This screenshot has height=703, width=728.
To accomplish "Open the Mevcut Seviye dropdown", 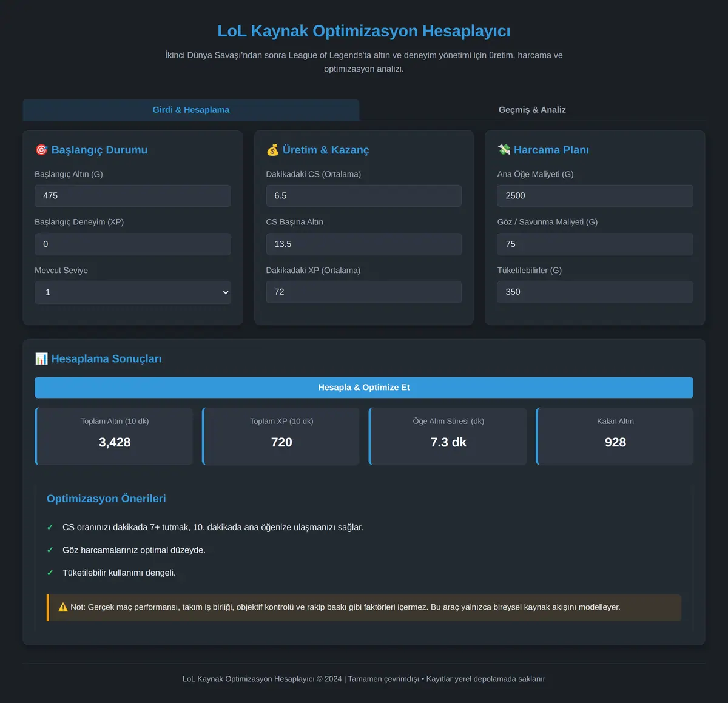I will [x=133, y=292].
